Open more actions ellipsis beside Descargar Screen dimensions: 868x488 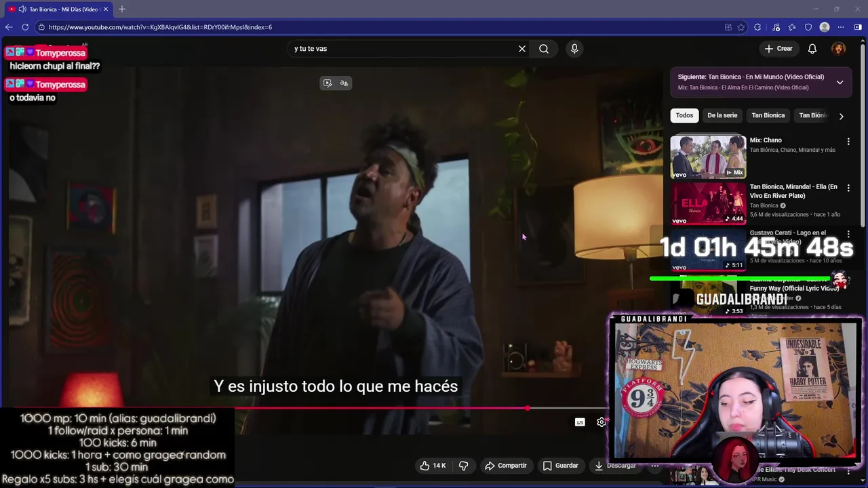[655, 466]
